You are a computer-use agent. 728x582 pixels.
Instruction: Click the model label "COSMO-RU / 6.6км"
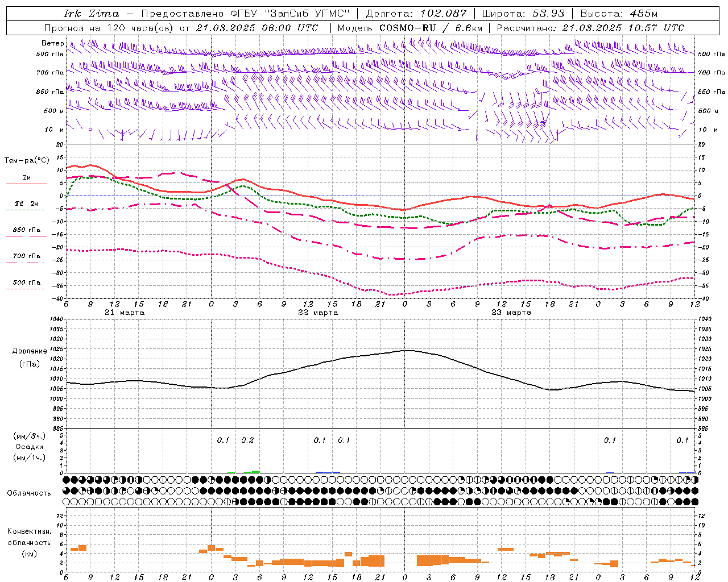click(431, 28)
